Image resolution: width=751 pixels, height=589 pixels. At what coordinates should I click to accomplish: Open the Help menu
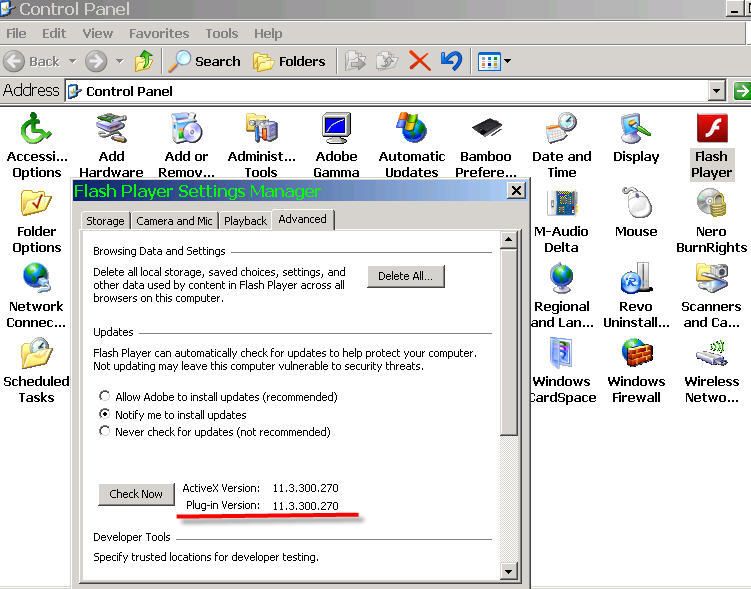click(268, 34)
